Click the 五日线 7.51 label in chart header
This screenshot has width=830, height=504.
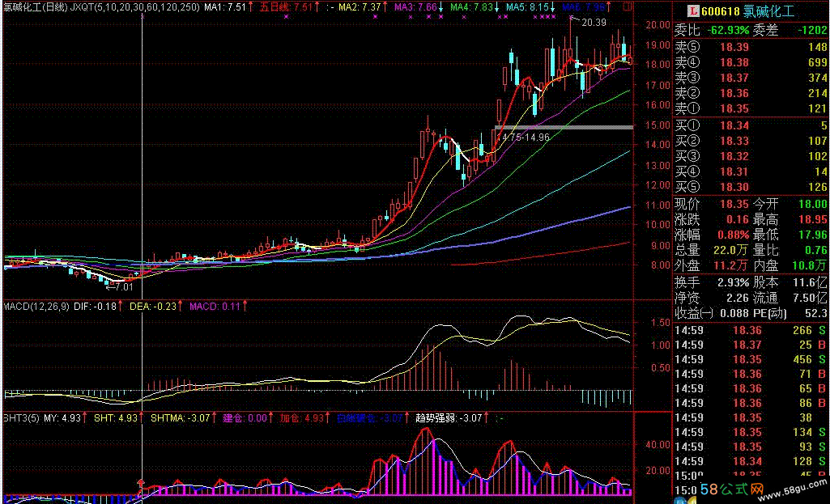point(290,7)
